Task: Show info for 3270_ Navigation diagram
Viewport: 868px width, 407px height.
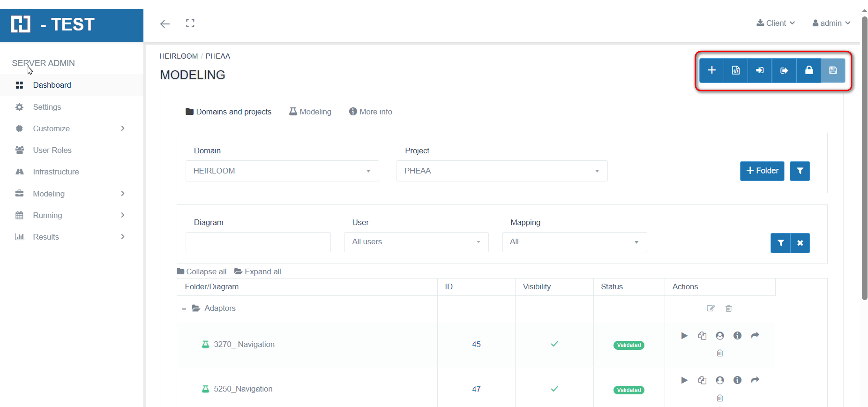Action: tap(737, 336)
